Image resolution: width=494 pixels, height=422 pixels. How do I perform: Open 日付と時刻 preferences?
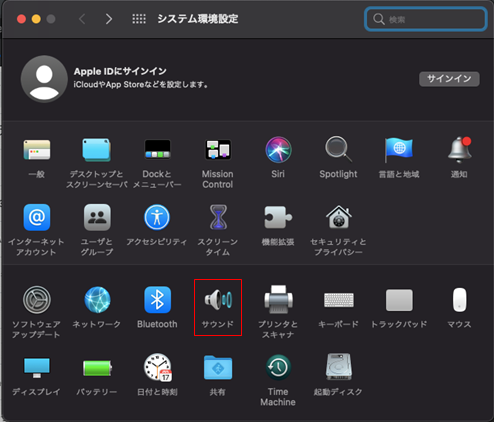click(158, 367)
